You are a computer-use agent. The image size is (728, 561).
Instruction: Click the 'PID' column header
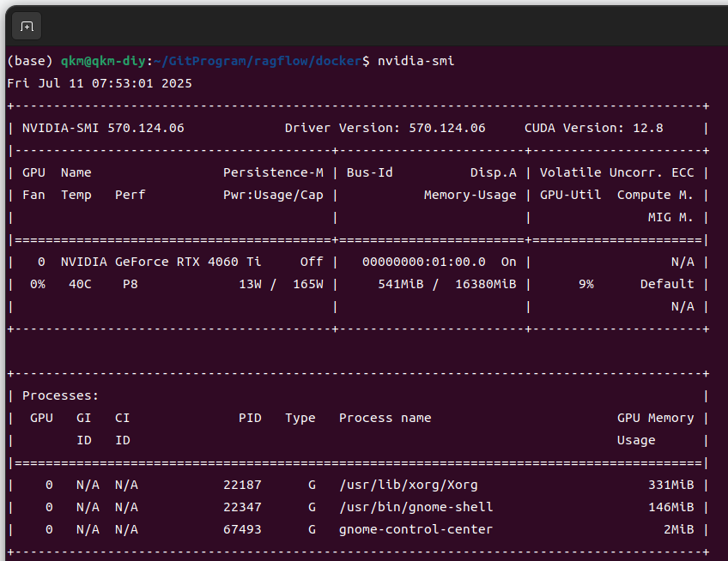coord(250,419)
